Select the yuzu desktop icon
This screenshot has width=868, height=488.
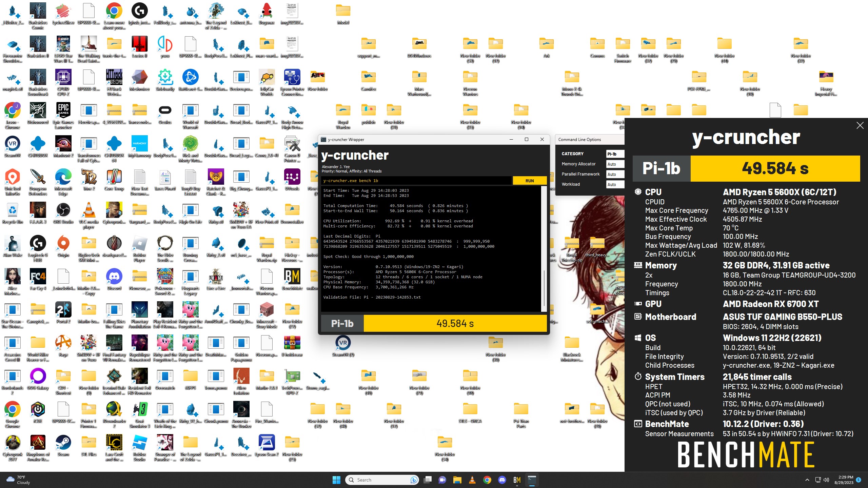coord(165,47)
